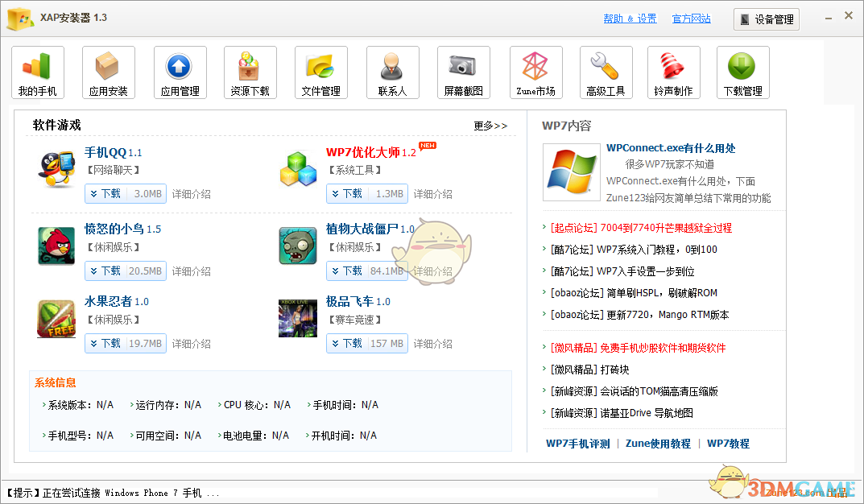Show 更多>> software games
This screenshot has height=504, width=864.
click(490, 126)
